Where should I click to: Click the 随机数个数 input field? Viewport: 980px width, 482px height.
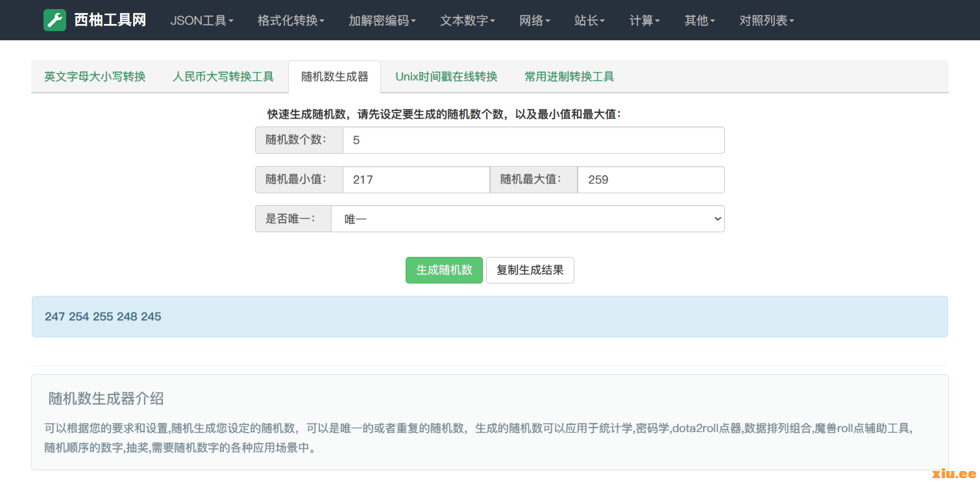click(x=533, y=140)
